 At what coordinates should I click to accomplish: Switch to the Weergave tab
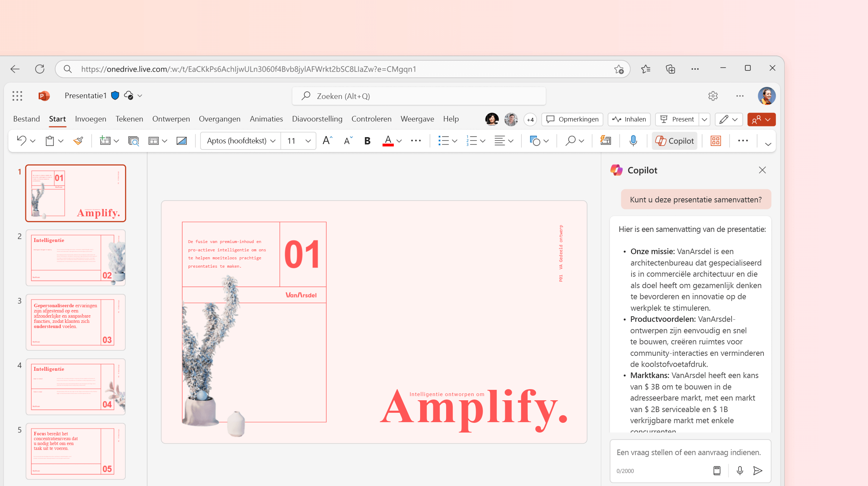coord(417,119)
